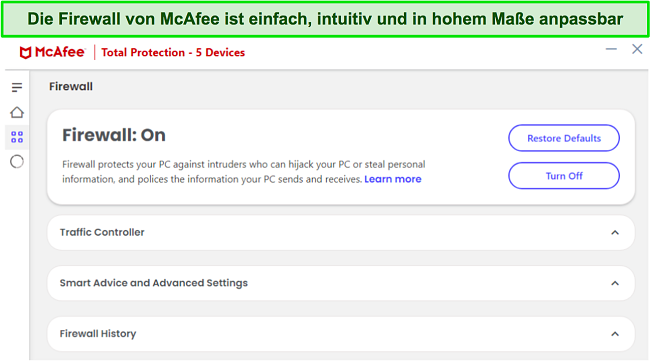Click Total Protection - 5 Devices title
This screenshot has width=650, height=361.
point(173,53)
